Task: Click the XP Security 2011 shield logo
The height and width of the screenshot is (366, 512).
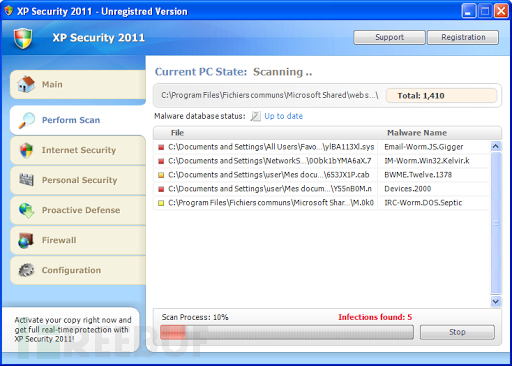Action: (x=23, y=38)
